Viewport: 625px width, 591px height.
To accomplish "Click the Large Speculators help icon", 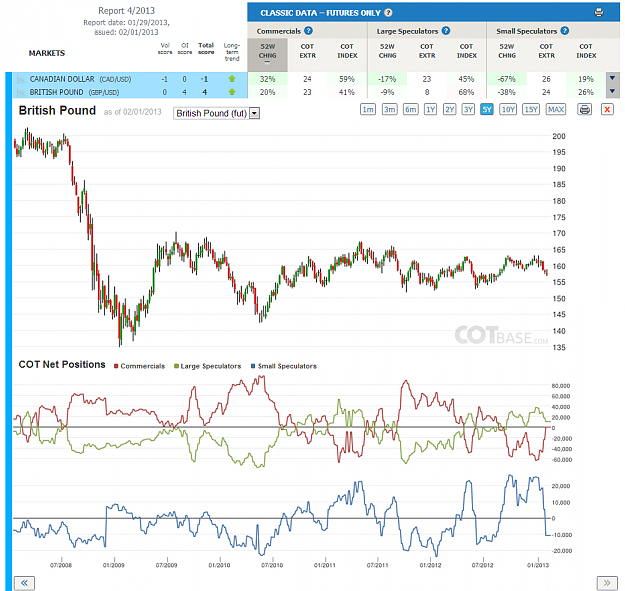I will click(x=446, y=31).
